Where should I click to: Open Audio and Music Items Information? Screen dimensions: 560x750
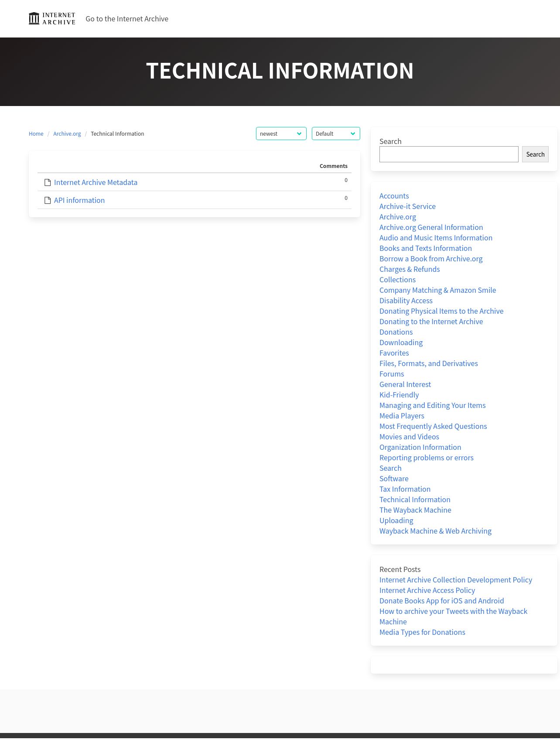436,238
